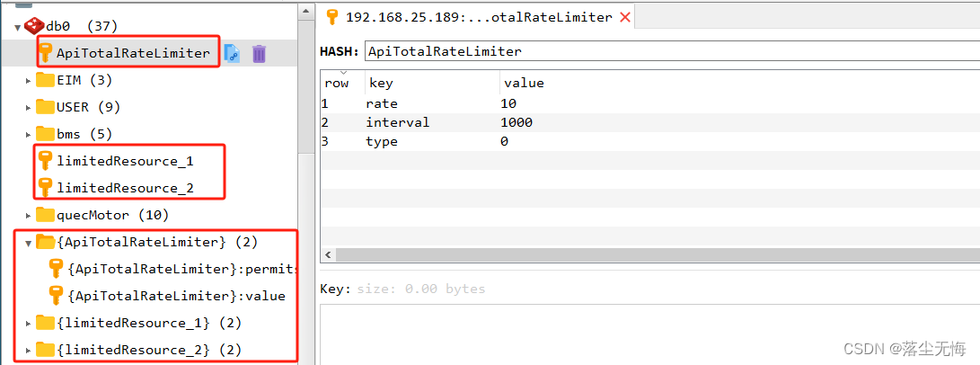This screenshot has width=980, height=365.
Task: Click the {limitedResource_1} folder icon
Action: [45, 323]
